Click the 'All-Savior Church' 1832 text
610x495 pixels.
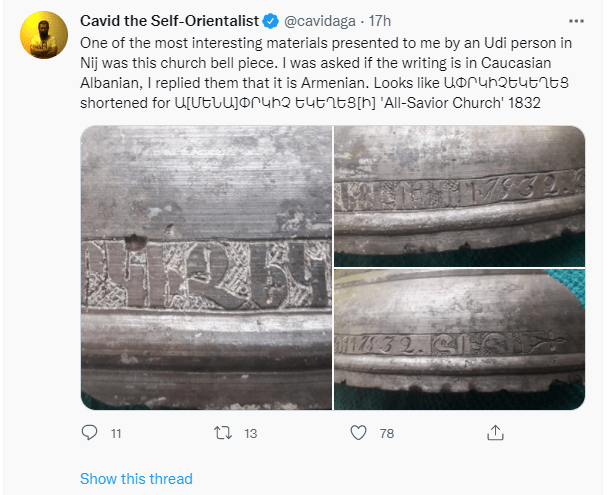[451, 105]
